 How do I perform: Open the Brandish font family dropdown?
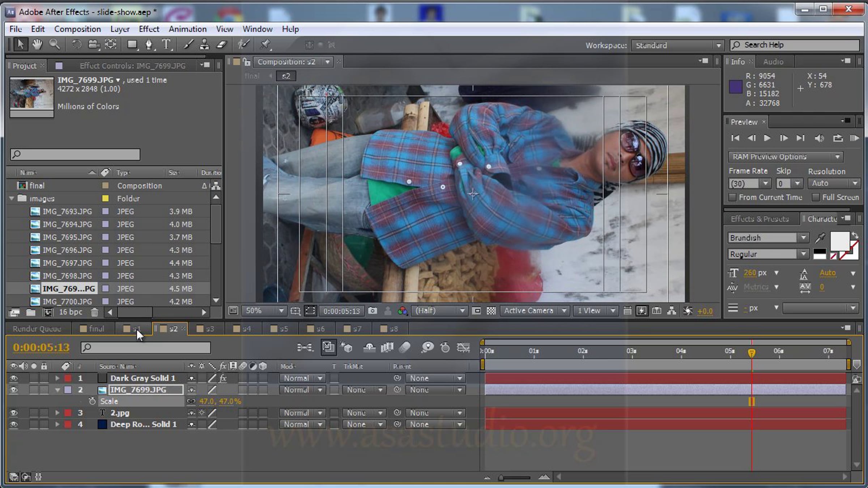click(803, 238)
